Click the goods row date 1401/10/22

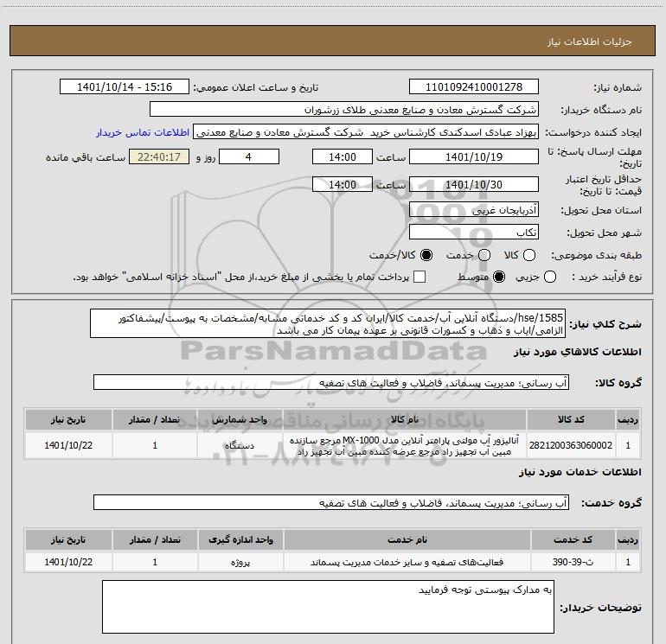point(68,445)
